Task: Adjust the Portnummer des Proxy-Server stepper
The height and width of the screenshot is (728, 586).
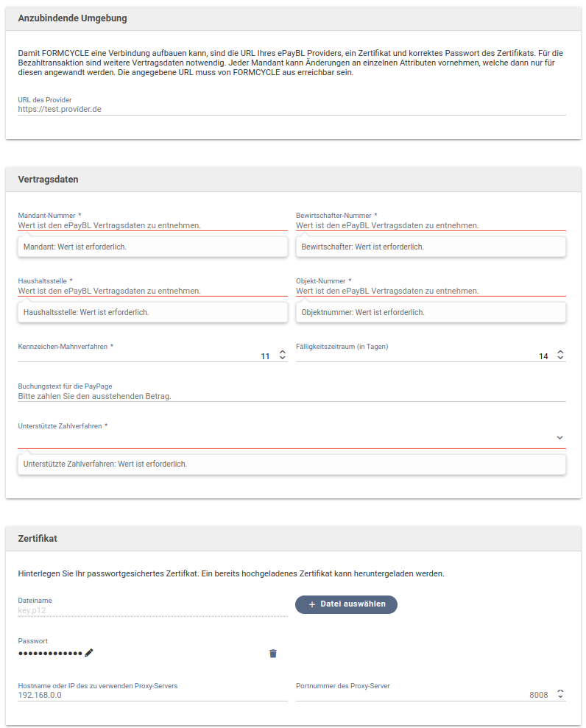Action: click(x=560, y=694)
